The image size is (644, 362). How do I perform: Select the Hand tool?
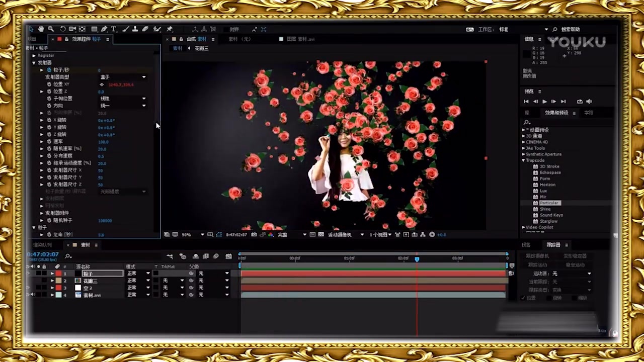[41, 29]
